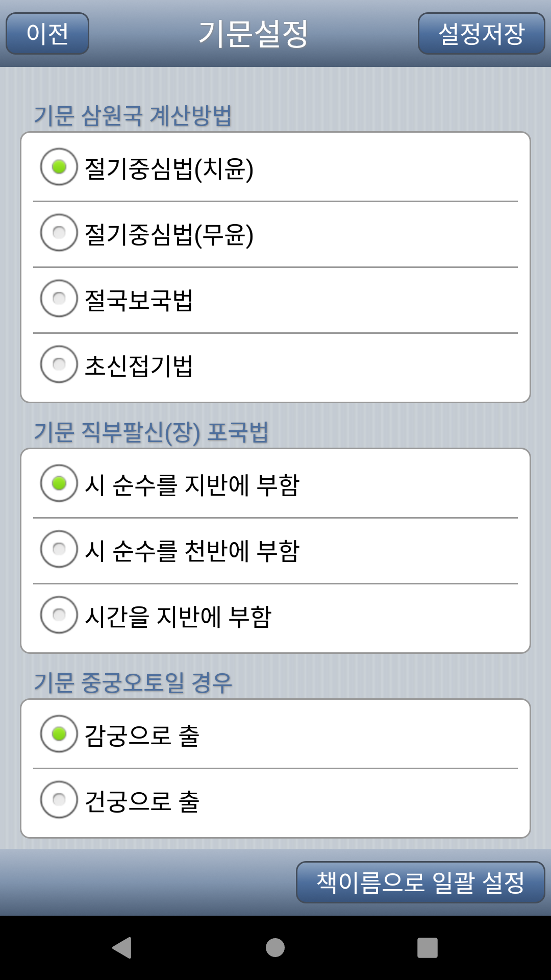The width and height of the screenshot is (551, 980).
Task: Go back with the 이전 button
Action: point(47,34)
